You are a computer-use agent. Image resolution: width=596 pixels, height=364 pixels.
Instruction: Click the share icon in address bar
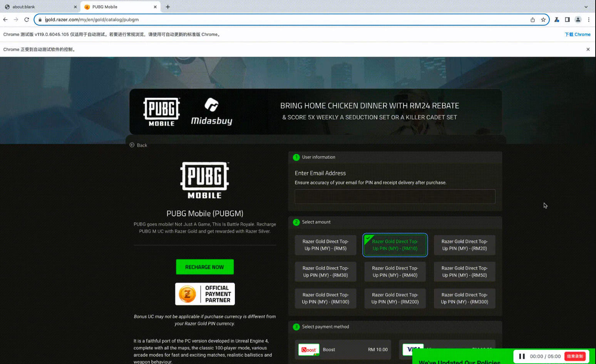(532, 20)
